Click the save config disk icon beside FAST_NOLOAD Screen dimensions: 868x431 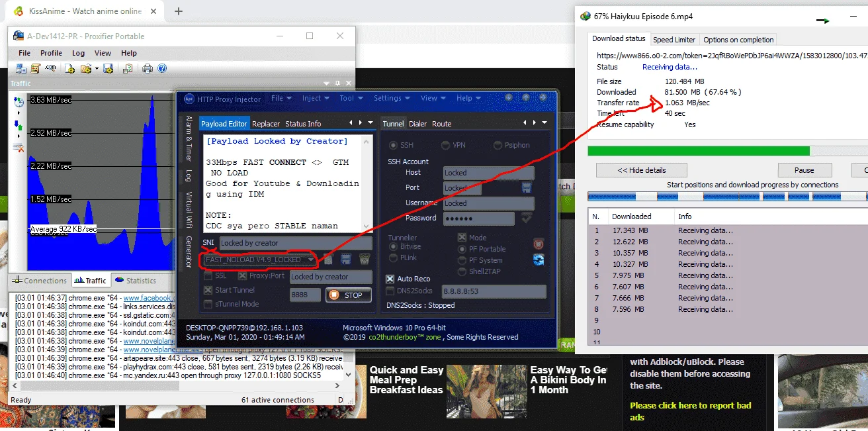(x=345, y=260)
